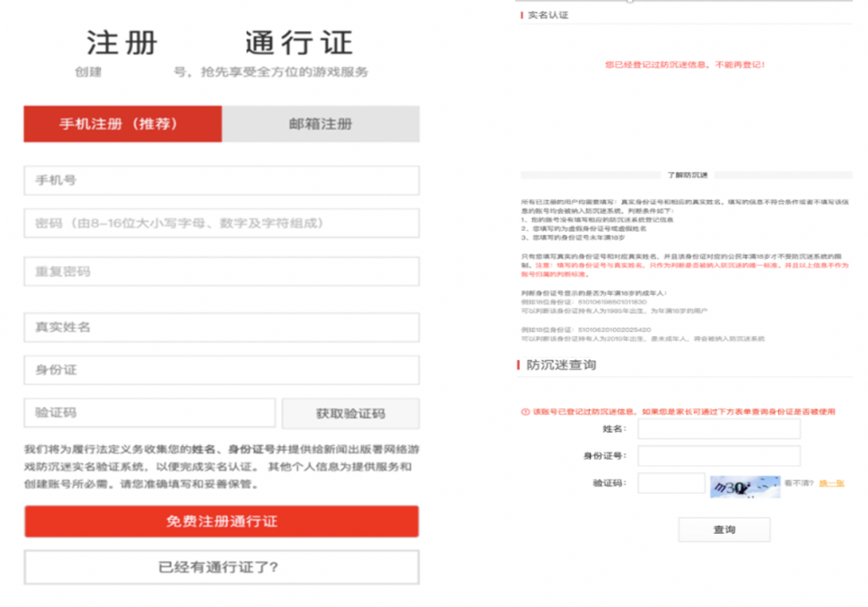Click the 姓名 field in 防沉迷查询 form
Screen dimensions: 868x607
pyautogui.click(x=719, y=429)
